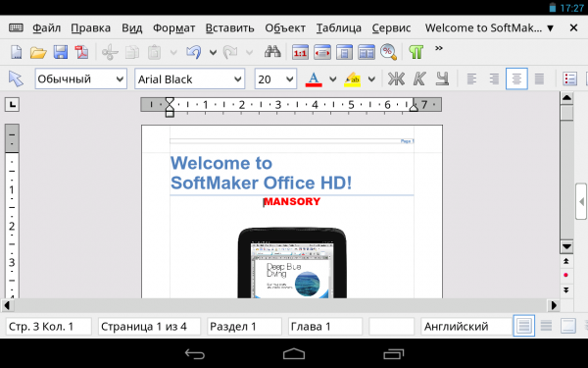This screenshot has width=588, height=368.
Task: Expand the font color picker arrow
Action: click(x=332, y=79)
